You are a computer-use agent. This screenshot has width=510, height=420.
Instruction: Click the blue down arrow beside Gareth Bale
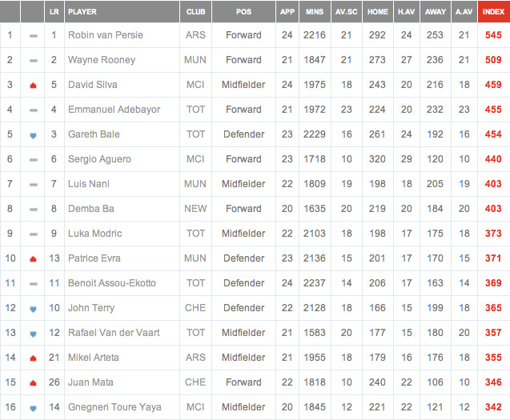click(x=33, y=135)
